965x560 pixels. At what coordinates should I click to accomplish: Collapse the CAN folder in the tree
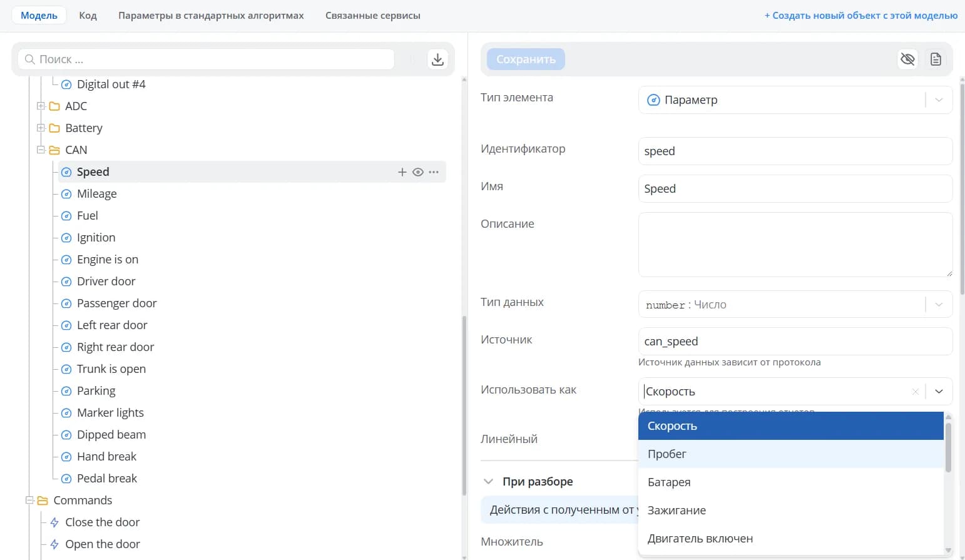pos(41,150)
